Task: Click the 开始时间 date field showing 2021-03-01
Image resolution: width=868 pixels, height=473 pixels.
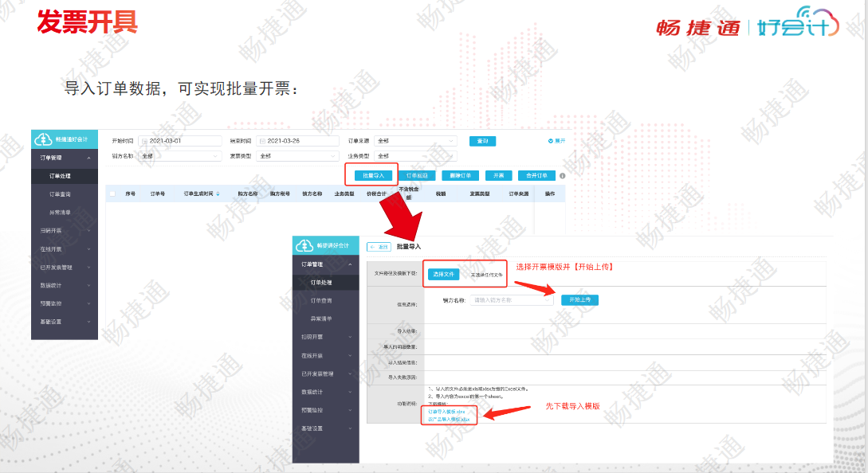Action: pyautogui.click(x=180, y=141)
